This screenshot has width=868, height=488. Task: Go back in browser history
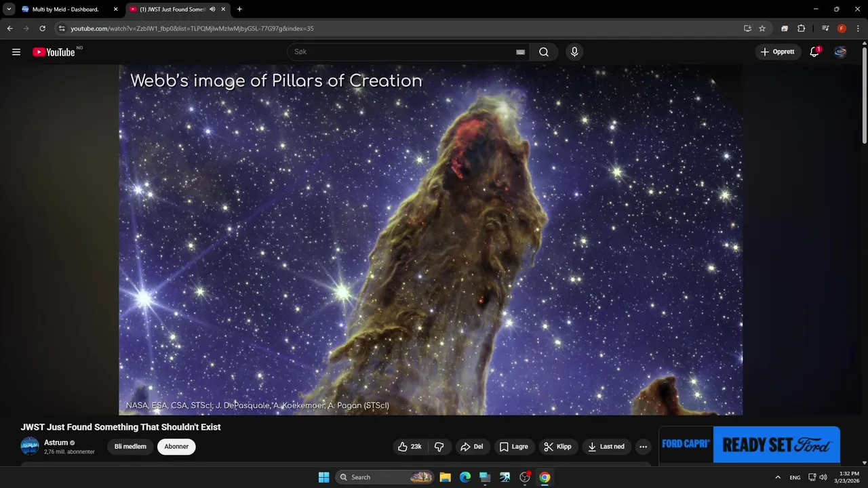[x=9, y=28]
